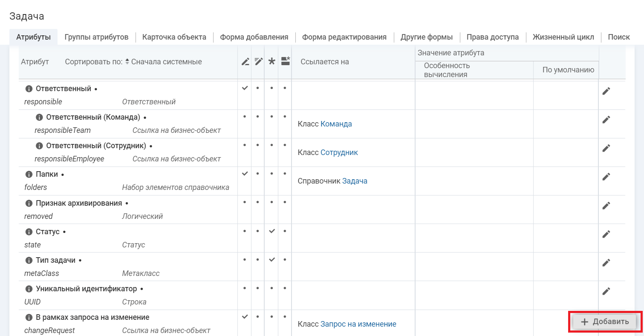Screen dimensions: 644x336
Task: Edit the Ответственный (Команда) attribute
Action: 606,120
